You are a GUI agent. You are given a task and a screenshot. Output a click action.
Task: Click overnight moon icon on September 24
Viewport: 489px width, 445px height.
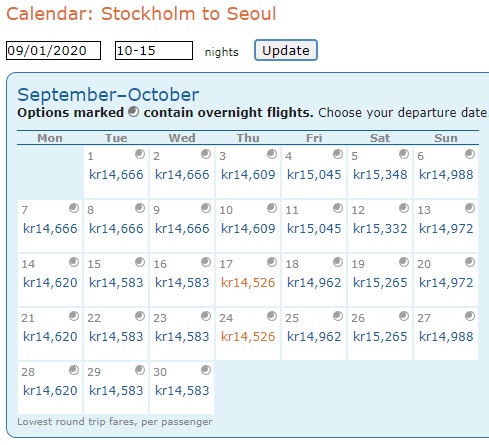point(272,316)
